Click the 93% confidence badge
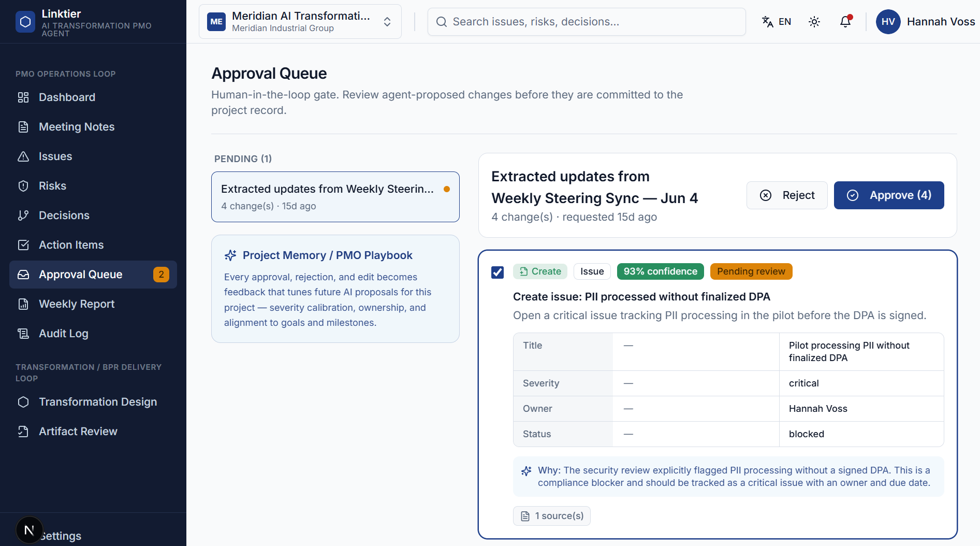This screenshot has width=980, height=546. click(x=661, y=271)
